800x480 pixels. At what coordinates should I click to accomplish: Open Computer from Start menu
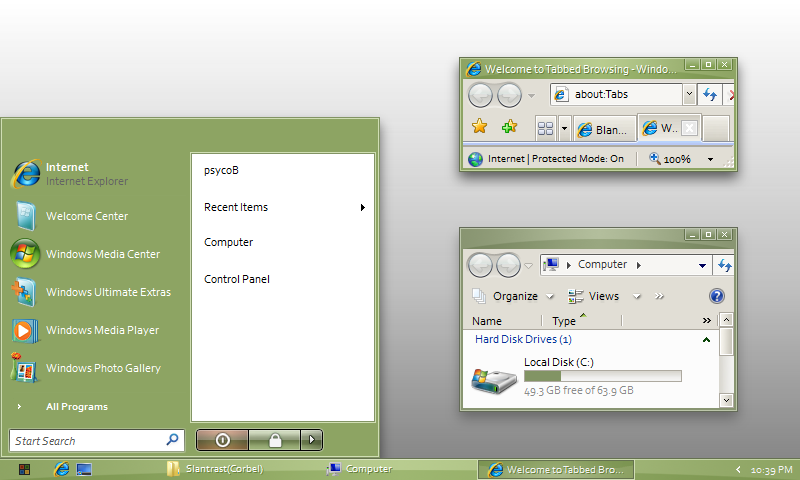229,242
